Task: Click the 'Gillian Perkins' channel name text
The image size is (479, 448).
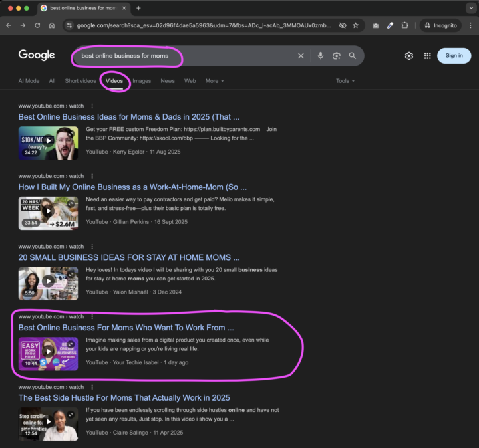Action: pyautogui.click(x=131, y=222)
